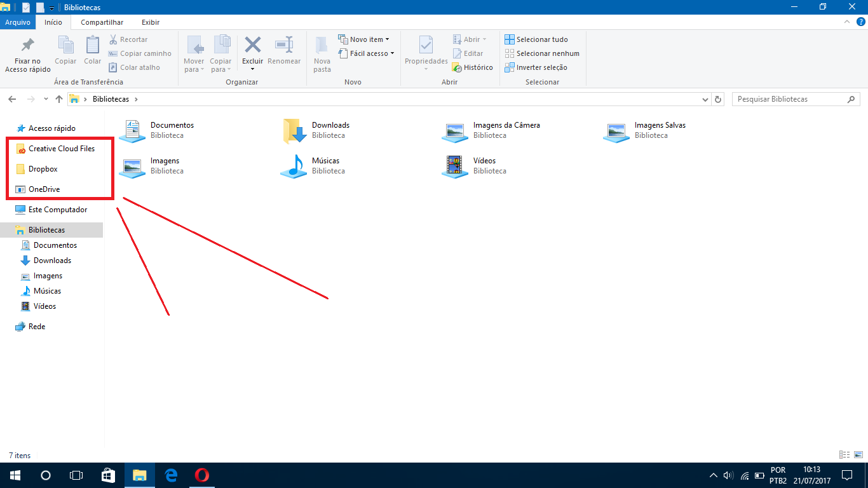Screen dimensions: 868x488
Task: Click the Propriedades checkmark icon
Action: coord(426,45)
